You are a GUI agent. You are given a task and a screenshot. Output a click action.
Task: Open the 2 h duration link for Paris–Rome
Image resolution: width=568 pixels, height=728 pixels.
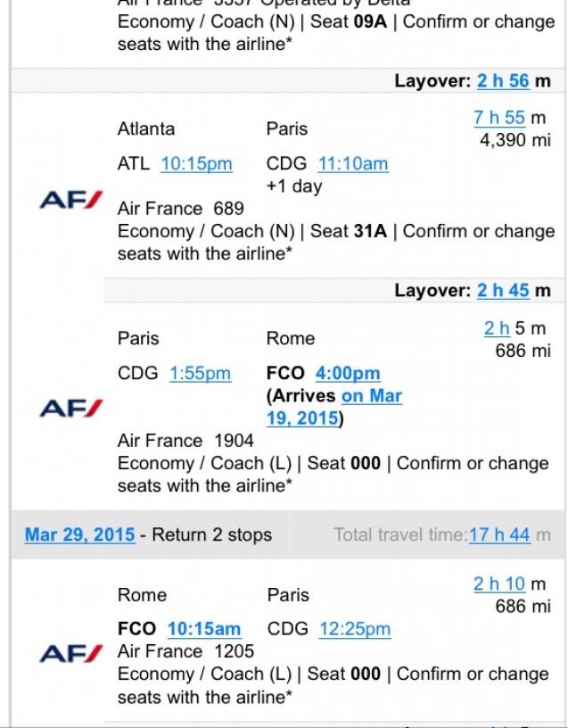[497, 328]
